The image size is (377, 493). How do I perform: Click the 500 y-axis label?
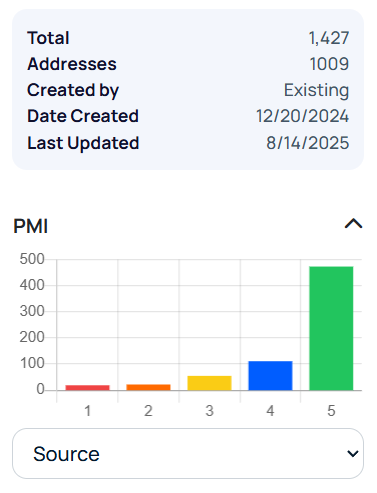[x=32, y=259]
